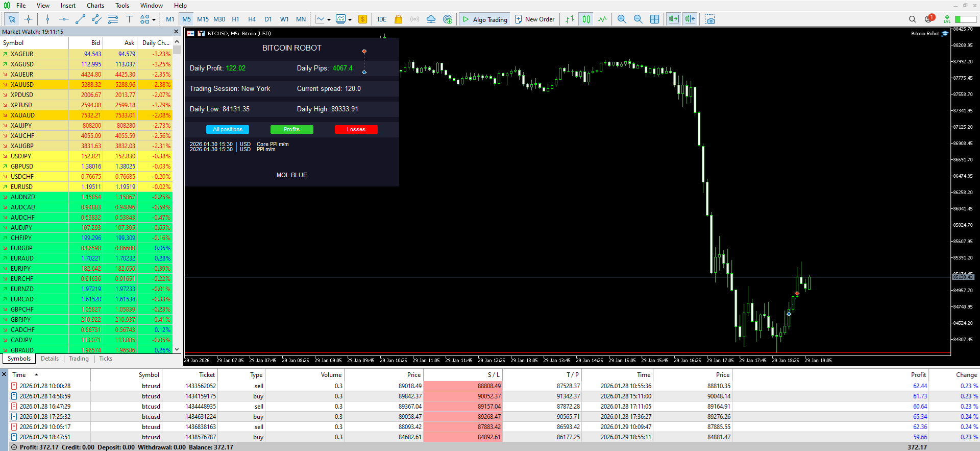Expand the shapes objects dropdown arrow

pos(154,20)
